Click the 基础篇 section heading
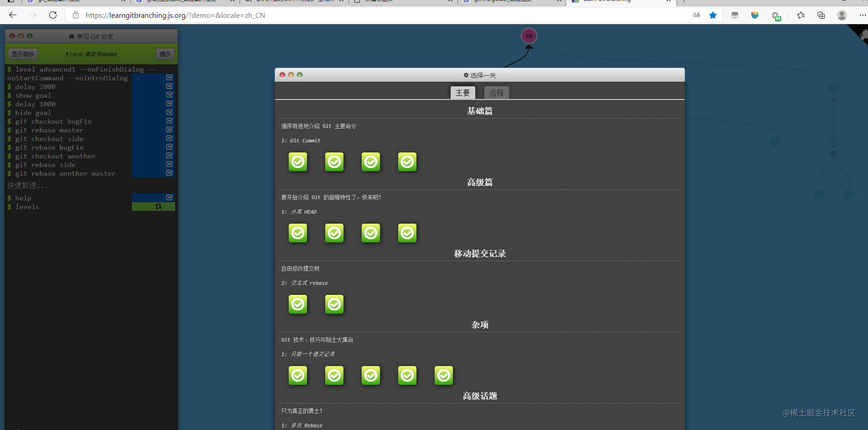The image size is (868, 430). [x=480, y=111]
